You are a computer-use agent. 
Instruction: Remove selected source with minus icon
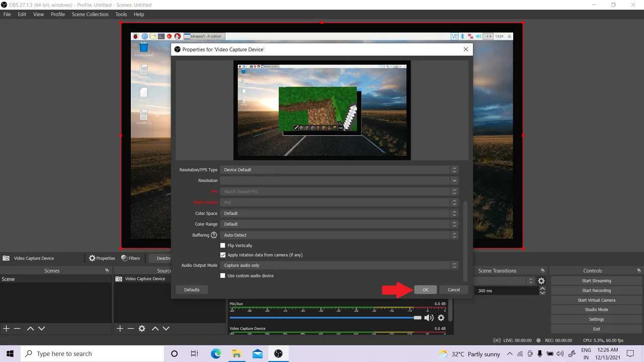click(130, 328)
